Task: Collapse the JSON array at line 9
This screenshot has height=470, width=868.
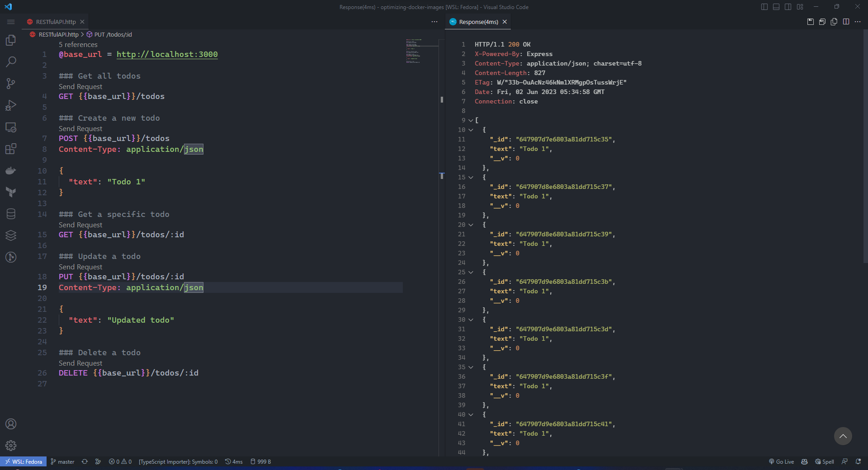Action: point(471,120)
